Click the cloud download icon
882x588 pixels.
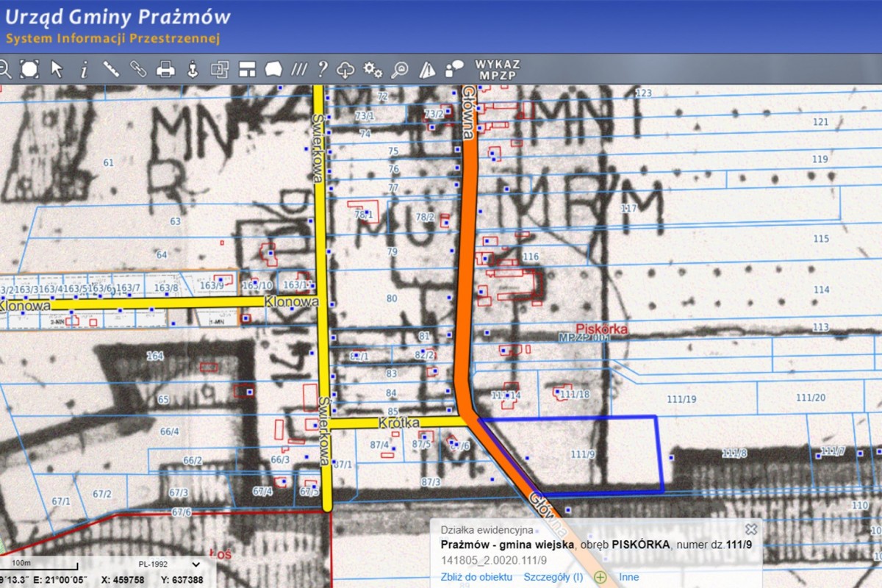(x=346, y=70)
